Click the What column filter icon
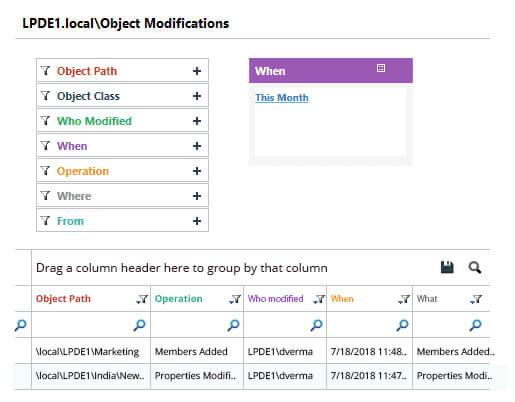Screen dimensions: 515x402 [476, 299]
